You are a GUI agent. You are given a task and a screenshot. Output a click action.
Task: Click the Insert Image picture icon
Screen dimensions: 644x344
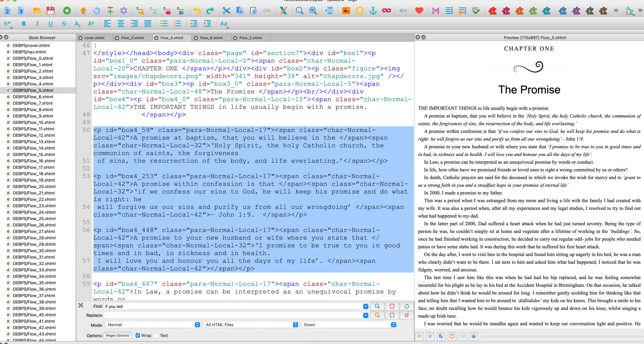tap(346, 11)
